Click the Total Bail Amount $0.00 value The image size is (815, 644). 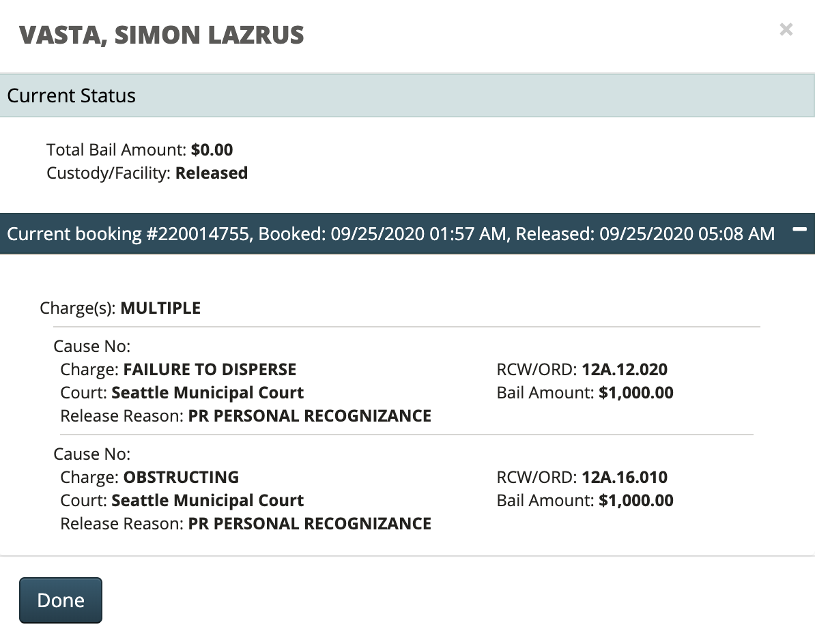click(x=212, y=150)
